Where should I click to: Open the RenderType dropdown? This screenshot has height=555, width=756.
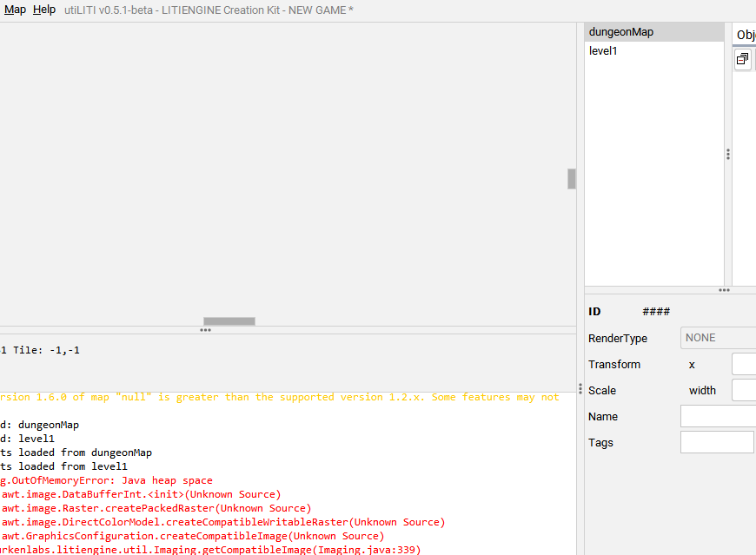coord(717,337)
